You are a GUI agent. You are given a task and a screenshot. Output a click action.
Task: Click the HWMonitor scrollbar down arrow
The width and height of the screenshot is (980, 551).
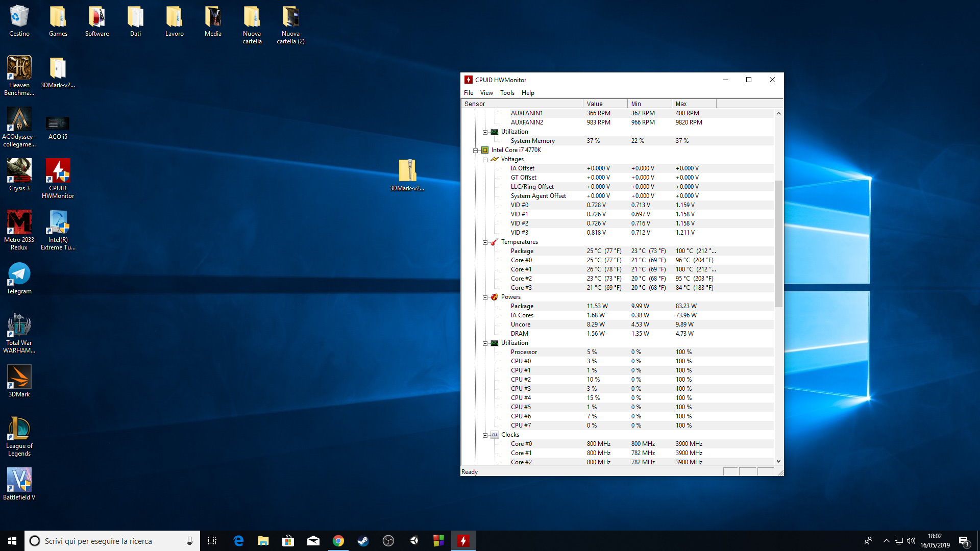coord(778,461)
